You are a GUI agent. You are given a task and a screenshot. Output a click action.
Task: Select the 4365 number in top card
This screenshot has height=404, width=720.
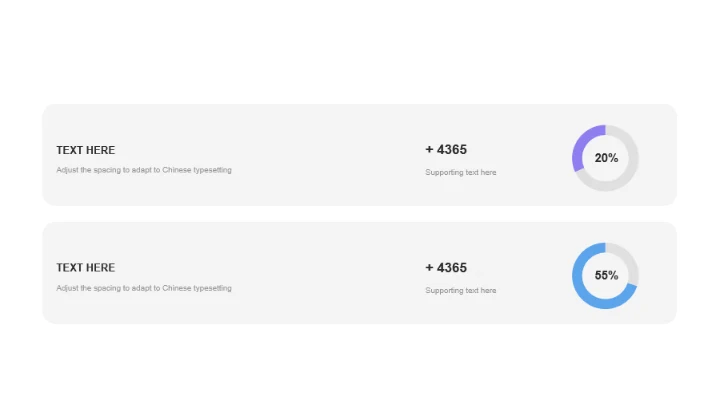452,150
